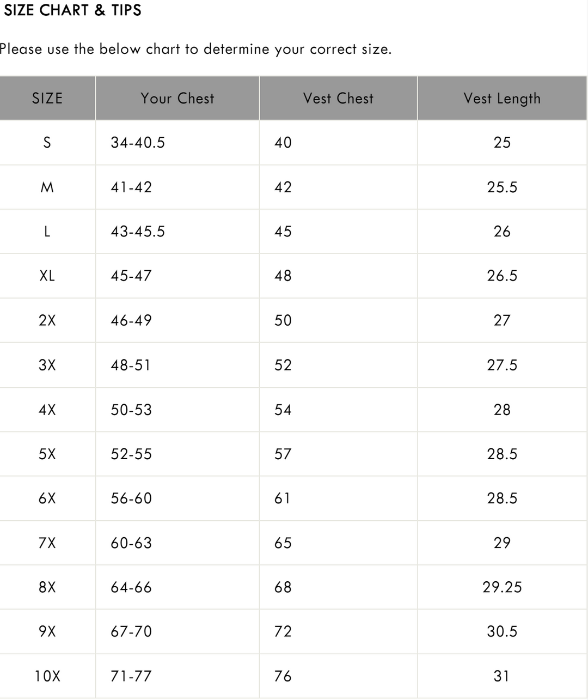This screenshot has height=700, width=588.
Task: Click the SIZE column header
Action: point(47,99)
